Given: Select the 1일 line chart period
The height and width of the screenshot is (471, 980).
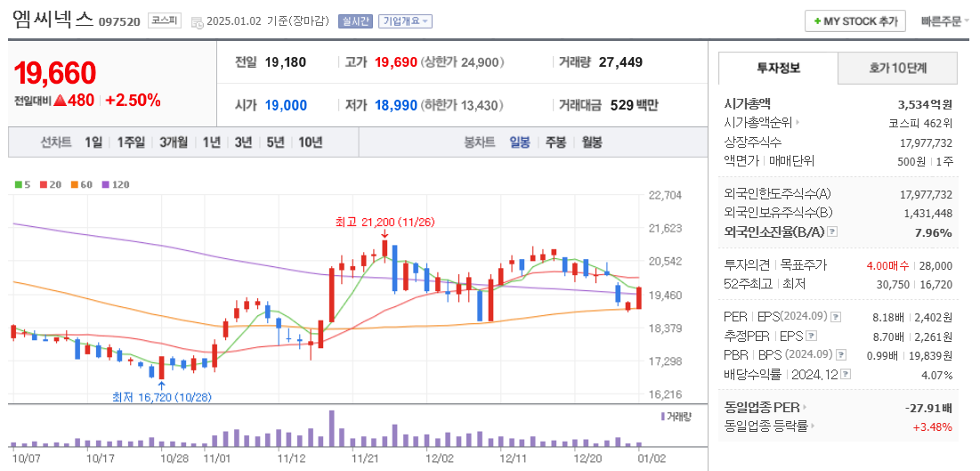Looking at the screenshot, I should (x=93, y=142).
